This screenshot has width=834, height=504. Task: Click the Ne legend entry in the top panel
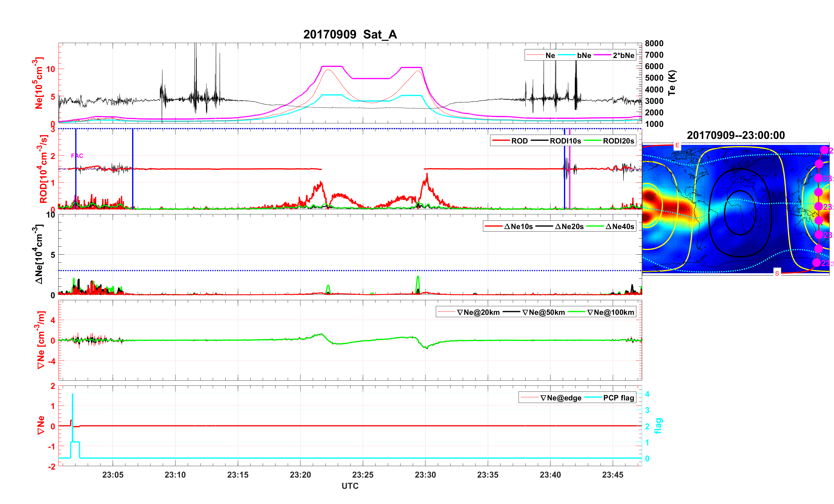coord(550,55)
